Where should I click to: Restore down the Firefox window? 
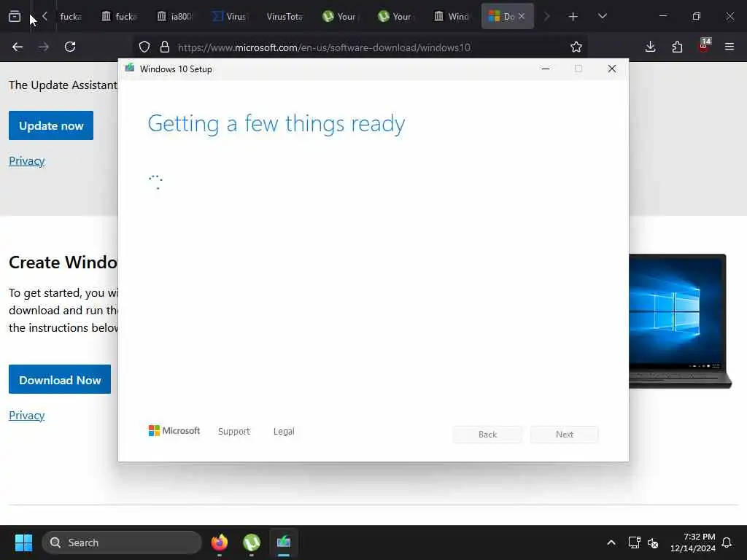pyautogui.click(x=697, y=16)
